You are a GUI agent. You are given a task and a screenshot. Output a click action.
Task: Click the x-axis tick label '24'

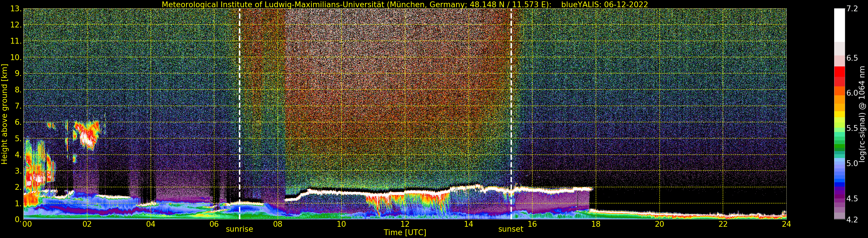click(786, 224)
